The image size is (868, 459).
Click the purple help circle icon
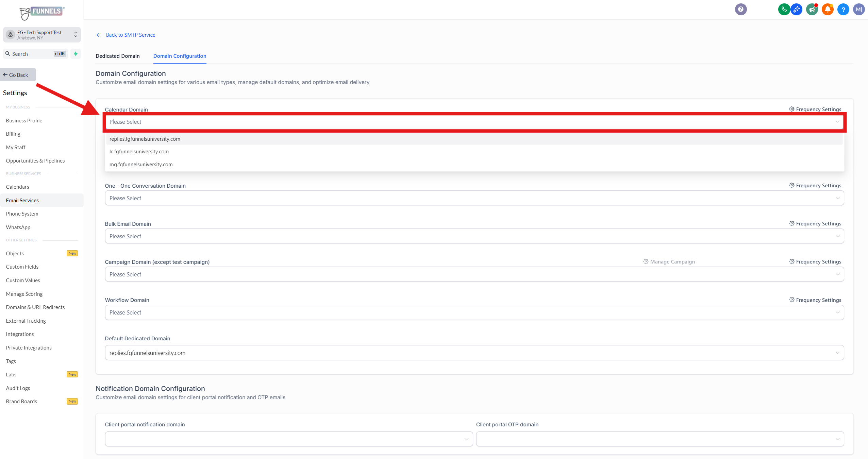click(x=740, y=9)
